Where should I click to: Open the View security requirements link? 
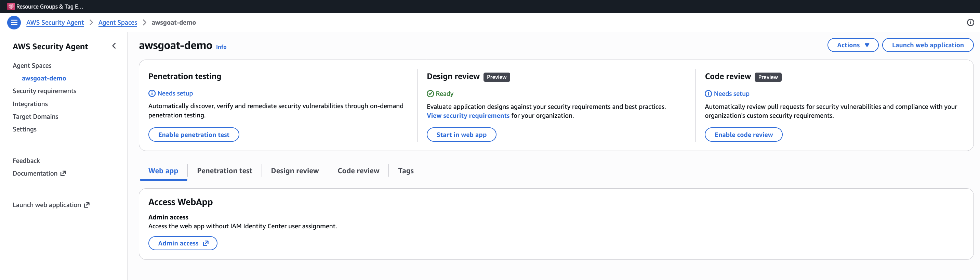coord(468,115)
